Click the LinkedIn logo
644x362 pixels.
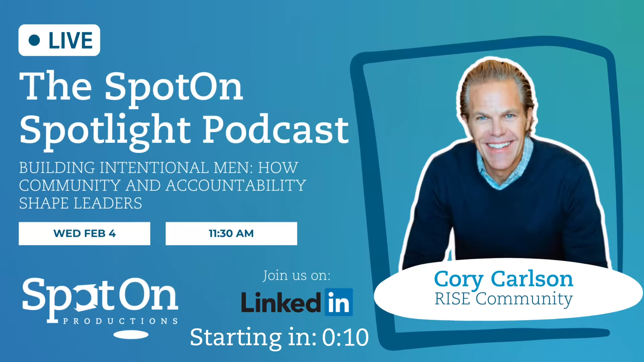pyautogui.click(x=297, y=302)
